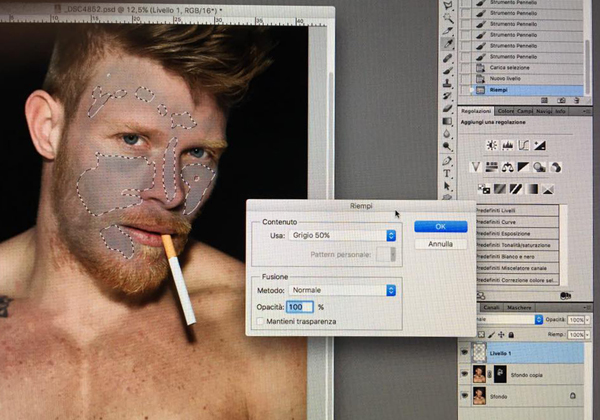Expand Predefiniti Livelli presets
This screenshot has width=600, height=420.
pyautogui.click(x=517, y=210)
